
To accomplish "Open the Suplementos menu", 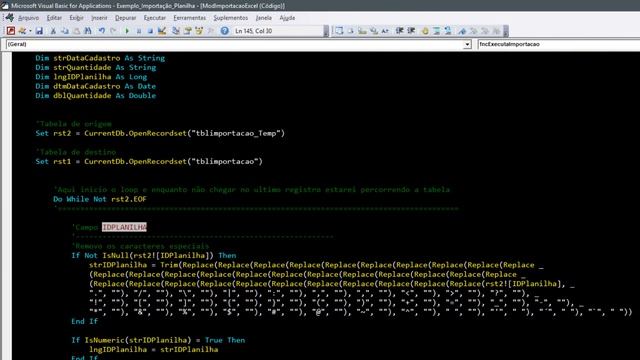I will 231,18.
